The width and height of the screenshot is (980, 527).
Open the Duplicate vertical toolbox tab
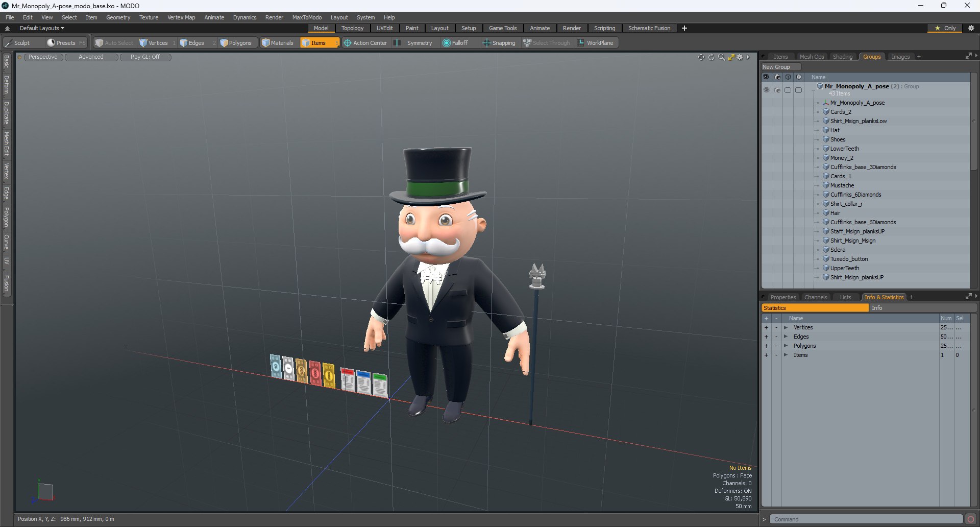point(7,113)
